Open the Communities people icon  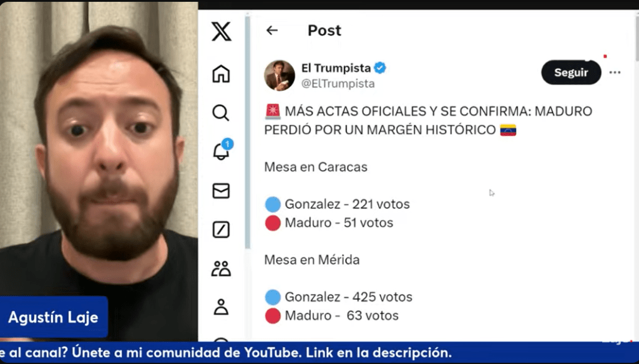[221, 268]
